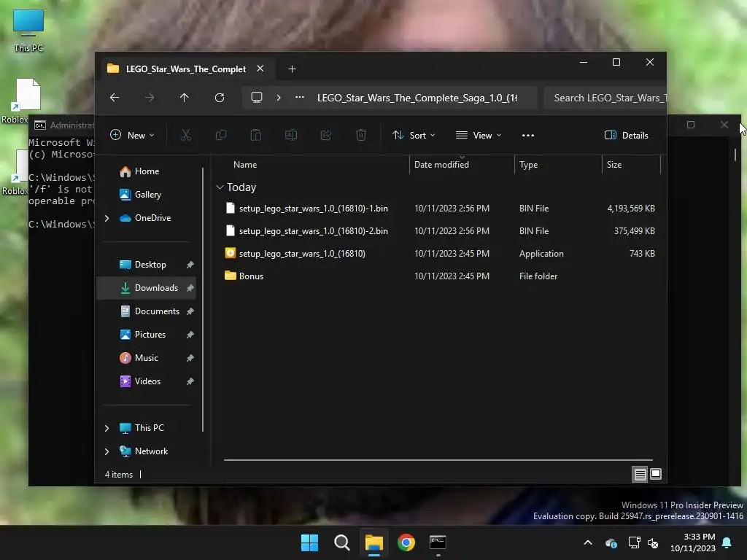747x560 pixels.
Task: Switch to details list view icon
Action: 640,474
